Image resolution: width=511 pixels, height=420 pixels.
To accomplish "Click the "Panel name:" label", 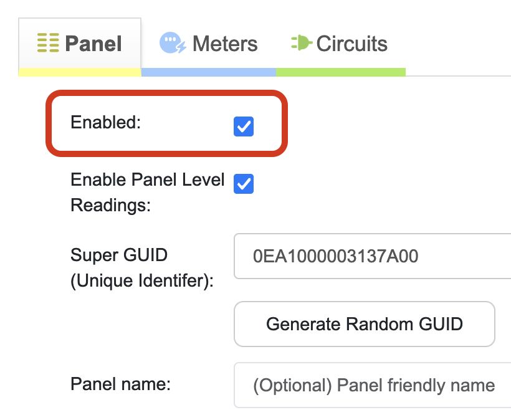I will coord(120,384).
